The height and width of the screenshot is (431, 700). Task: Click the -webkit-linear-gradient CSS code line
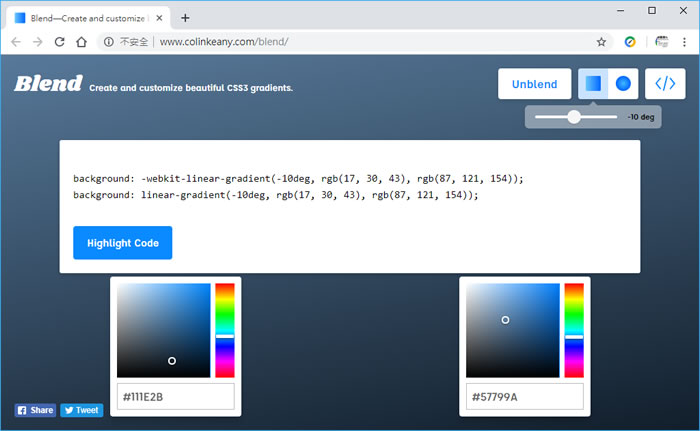click(x=298, y=179)
